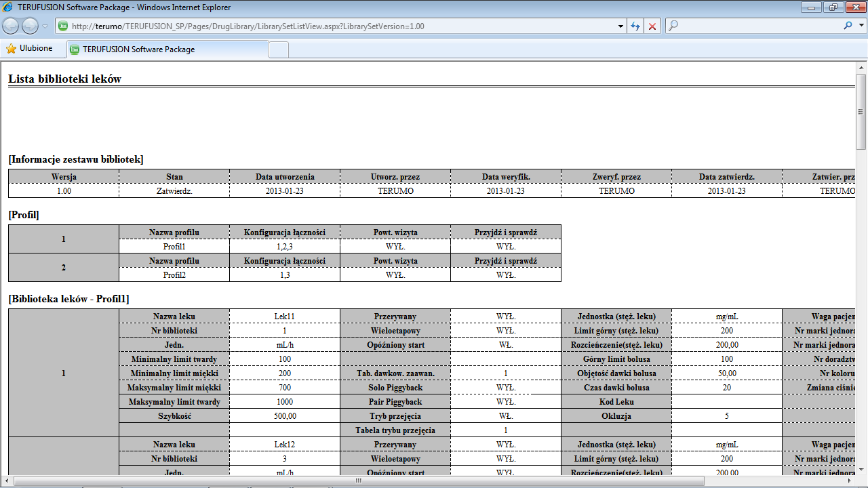Click the 'Profil1' name cell

[174, 247]
